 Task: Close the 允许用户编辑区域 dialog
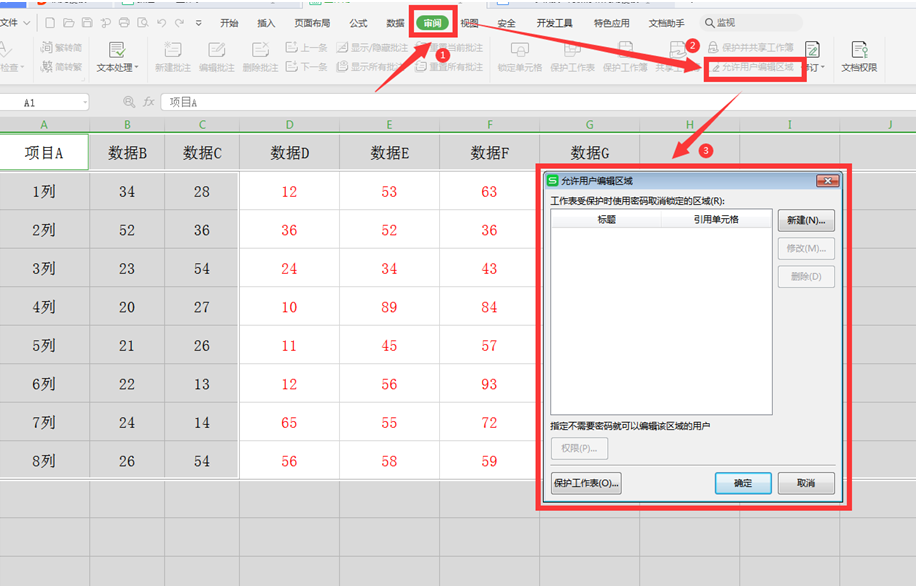pyautogui.click(x=827, y=181)
